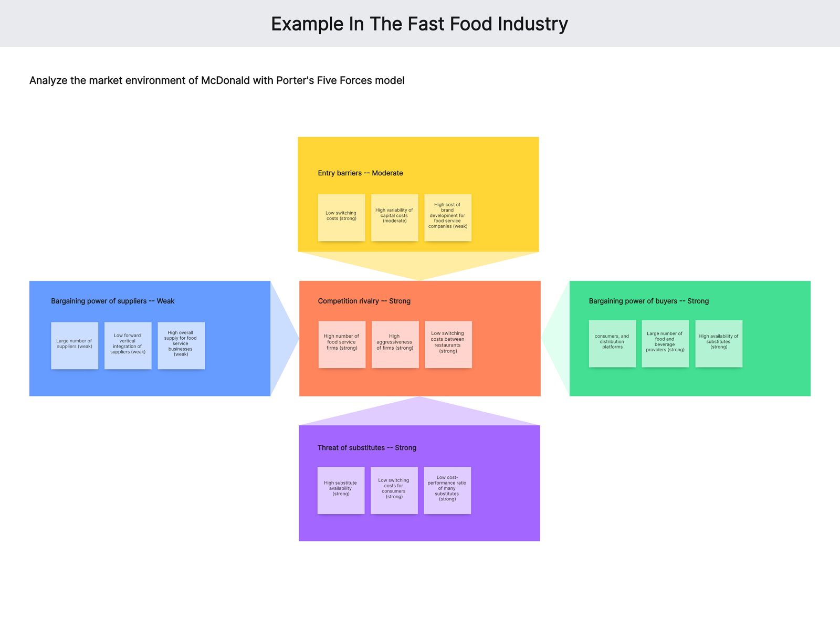Image resolution: width=840 pixels, height=628 pixels.
Task: Select the 'Large number of suppliers (weak)' note
Action: (x=75, y=346)
